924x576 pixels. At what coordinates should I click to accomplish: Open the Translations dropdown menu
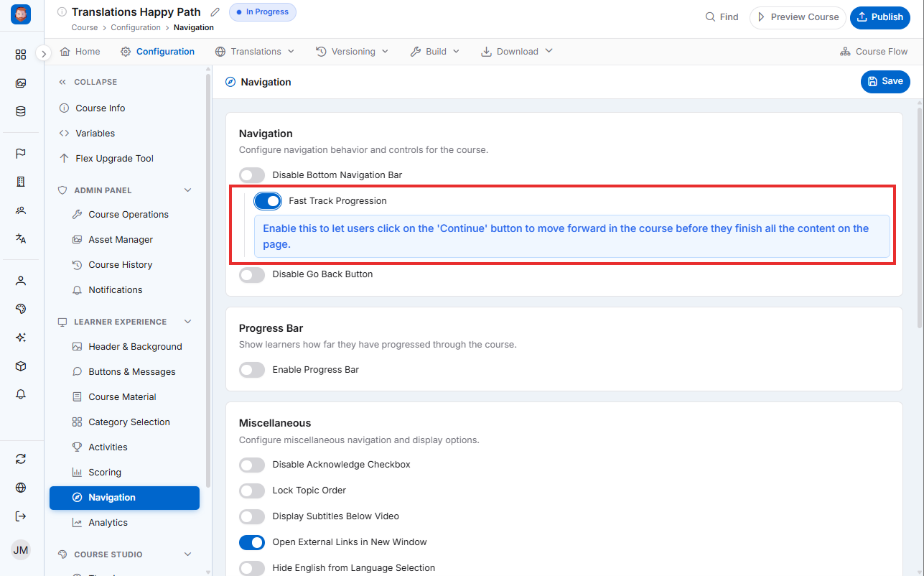point(255,52)
